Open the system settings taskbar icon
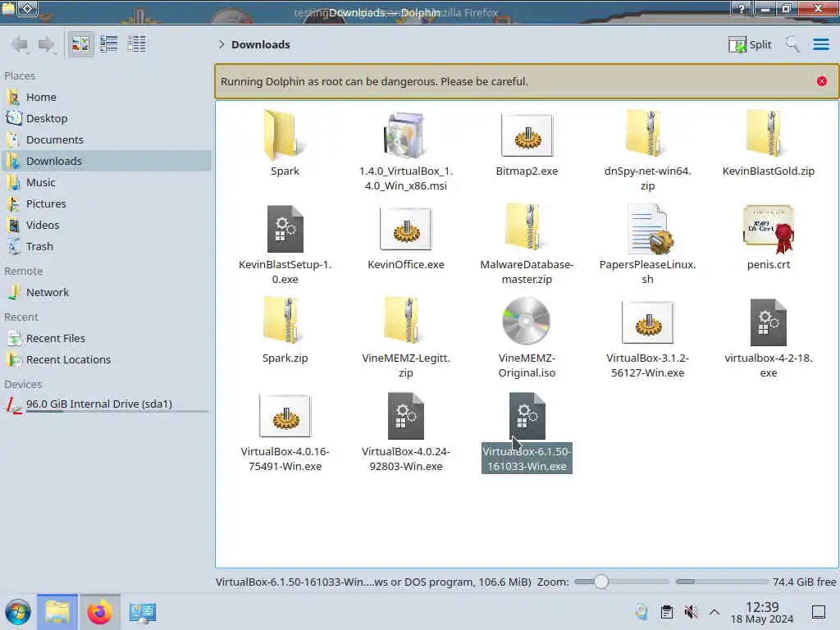Image resolution: width=840 pixels, height=630 pixels. (142, 612)
